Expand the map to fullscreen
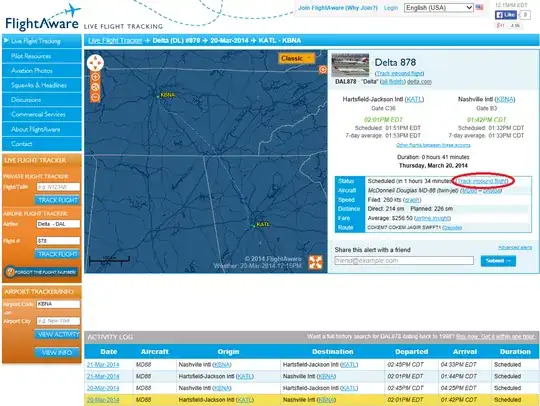Image resolution: width=540 pixels, height=406 pixels. pyautogui.click(x=315, y=262)
